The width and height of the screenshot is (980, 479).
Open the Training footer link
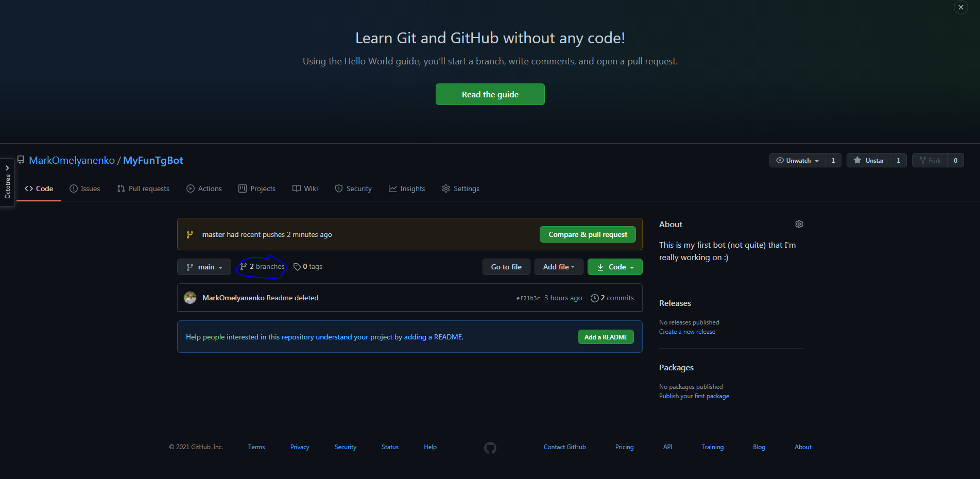(x=712, y=447)
